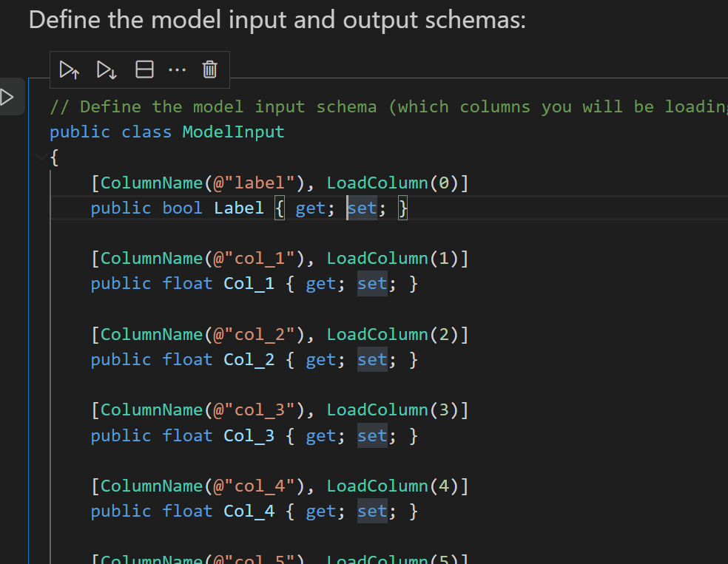Delete the cell with trash icon
This screenshot has height=564, width=728.
coord(209,69)
